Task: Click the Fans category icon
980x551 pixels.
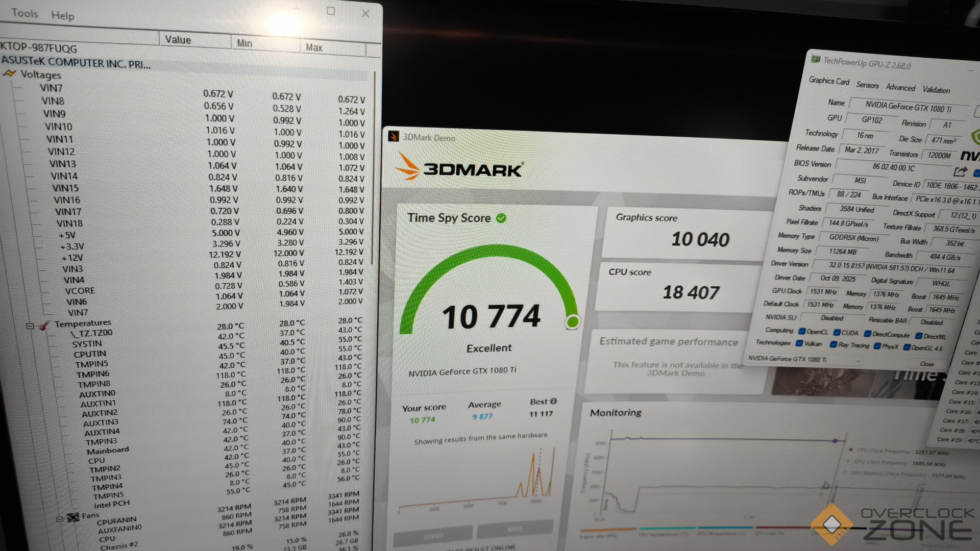Action: pyautogui.click(x=73, y=517)
